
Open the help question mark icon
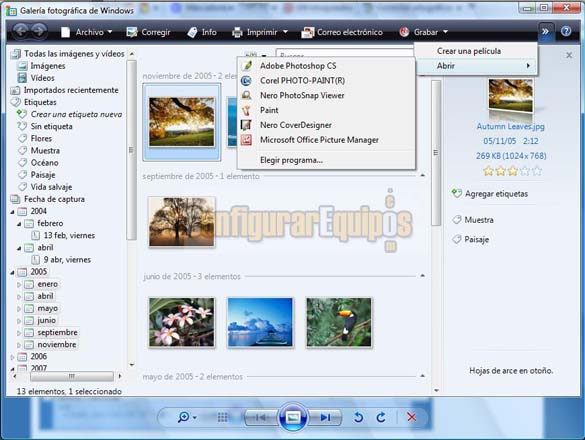pyautogui.click(x=566, y=32)
